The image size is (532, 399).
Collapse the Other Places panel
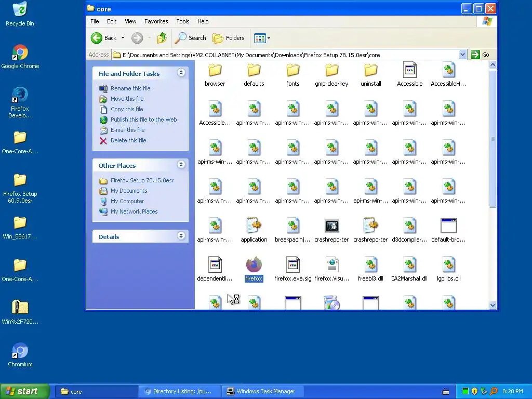(x=181, y=165)
